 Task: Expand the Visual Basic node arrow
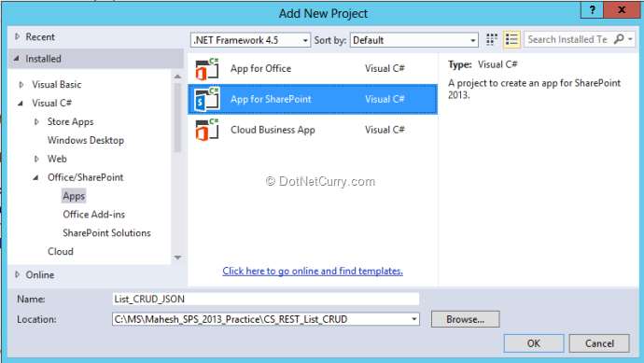tap(21, 85)
